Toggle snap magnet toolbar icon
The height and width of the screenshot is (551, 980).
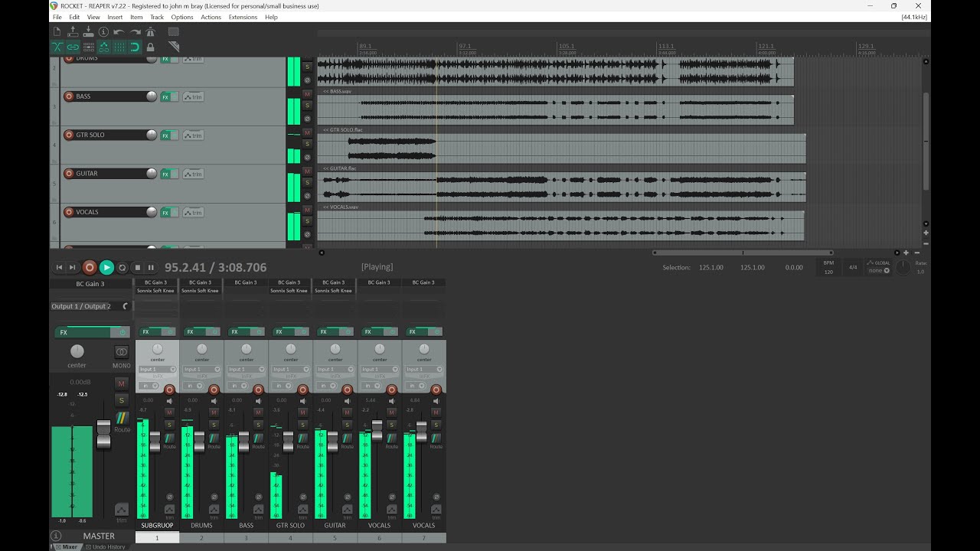[x=135, y=47]
